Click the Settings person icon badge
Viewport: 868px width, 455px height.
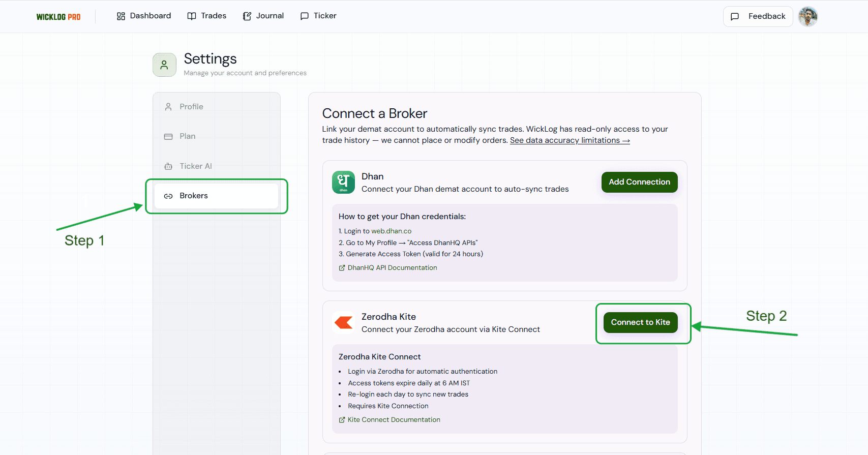tap(164, 65)
